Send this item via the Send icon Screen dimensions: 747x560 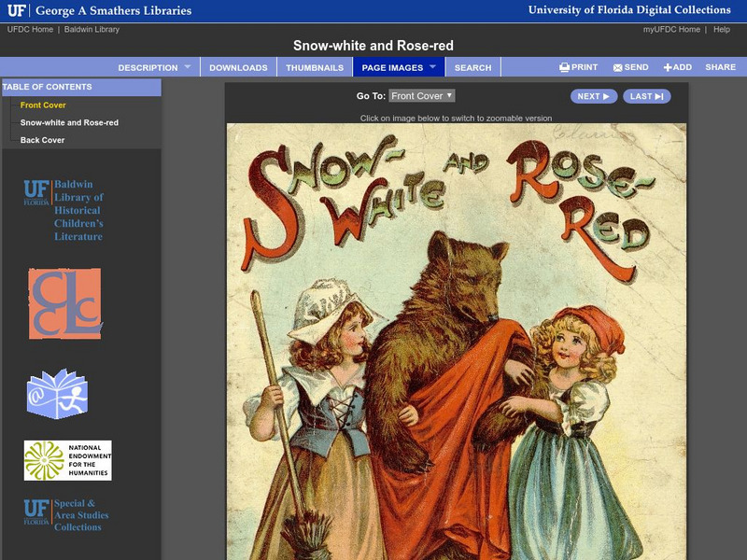(x=630, y=67)
